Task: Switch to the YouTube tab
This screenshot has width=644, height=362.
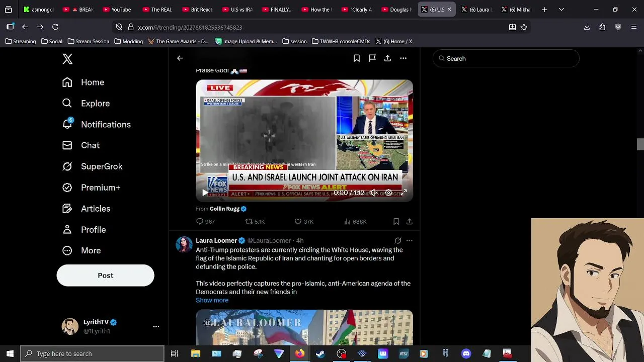Action: 117,10
